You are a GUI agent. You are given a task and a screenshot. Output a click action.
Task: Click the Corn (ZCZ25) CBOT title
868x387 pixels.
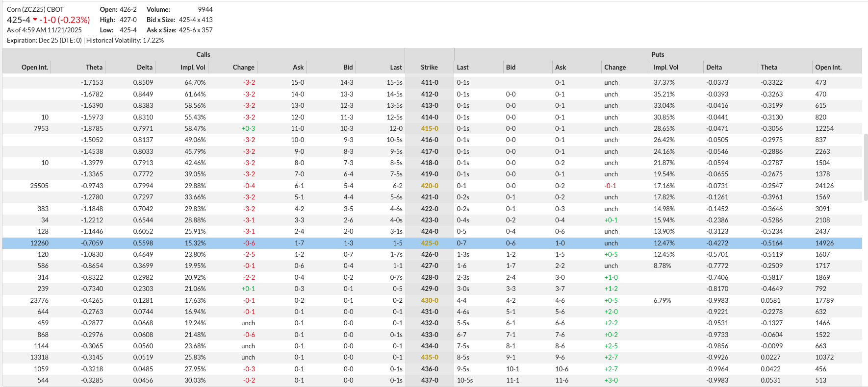point(35,9)
